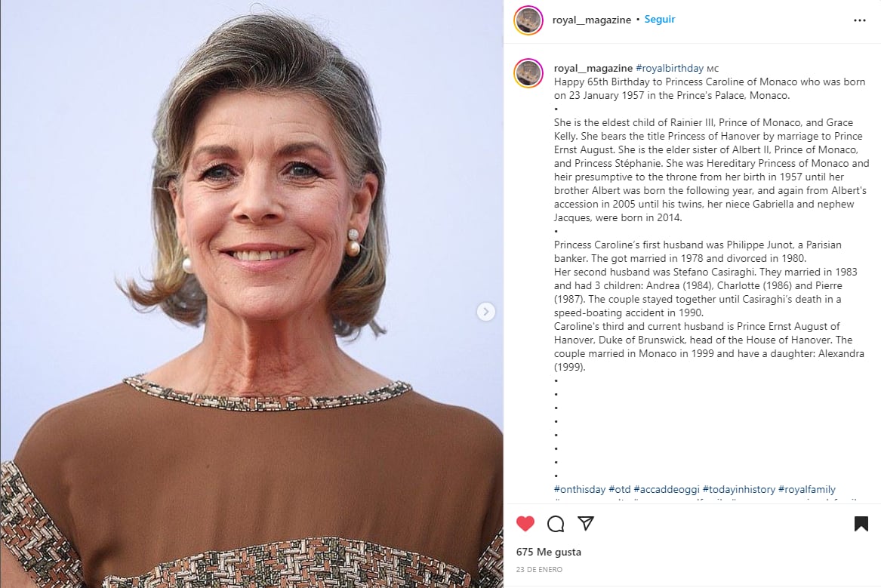Image resolution: width=881 pixels, height=588 pixels.
Task: Open the three-dot more options menu
Action: coord(860,20)
